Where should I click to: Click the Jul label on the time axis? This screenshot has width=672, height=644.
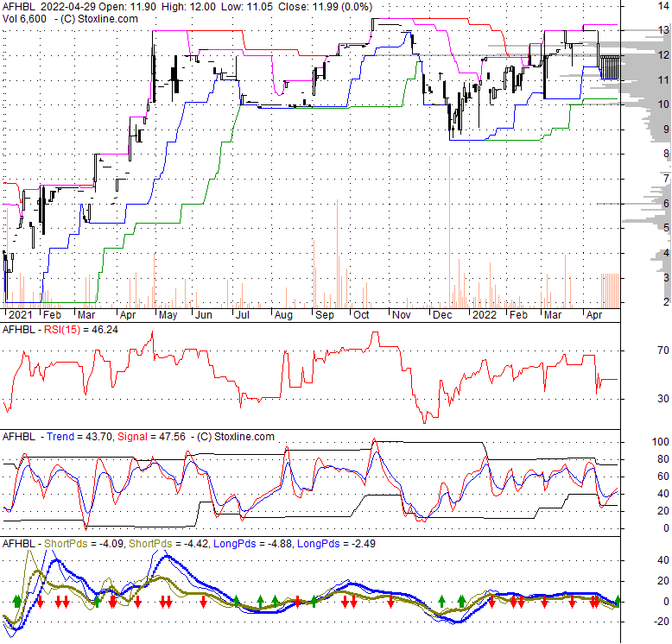coord(243,315)
